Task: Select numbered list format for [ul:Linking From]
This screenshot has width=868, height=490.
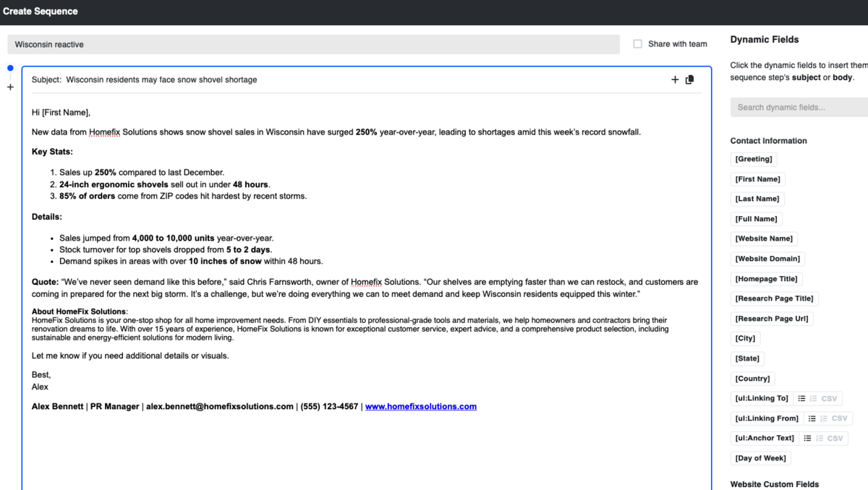Action: (x=822, y=418)
